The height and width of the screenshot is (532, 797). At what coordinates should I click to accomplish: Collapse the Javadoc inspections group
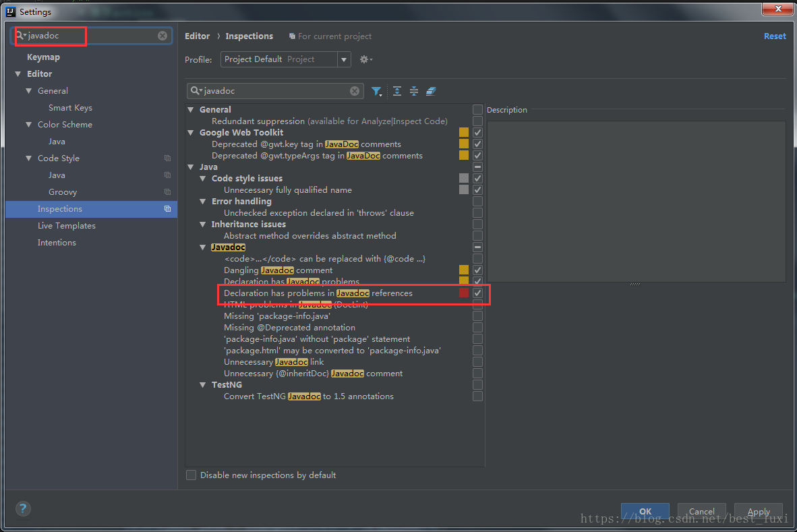204,247
